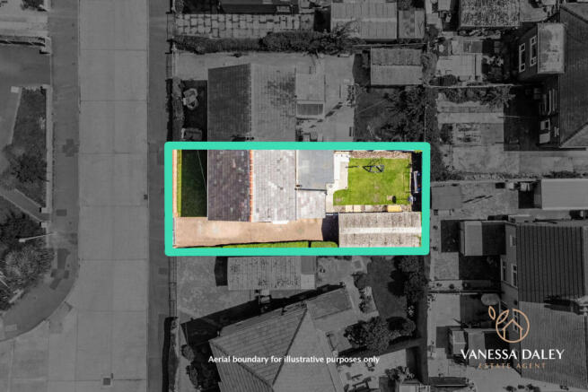The image size is (588, 392).
Task: Click the brown tiled roof in highlighted plot
Action: click(x=229, y=184)
